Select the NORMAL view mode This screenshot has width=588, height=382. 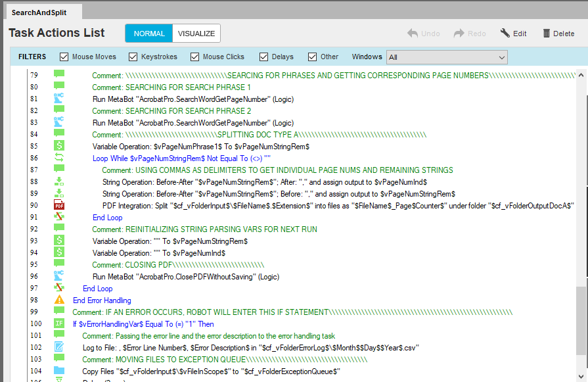(x=149, y=34)
